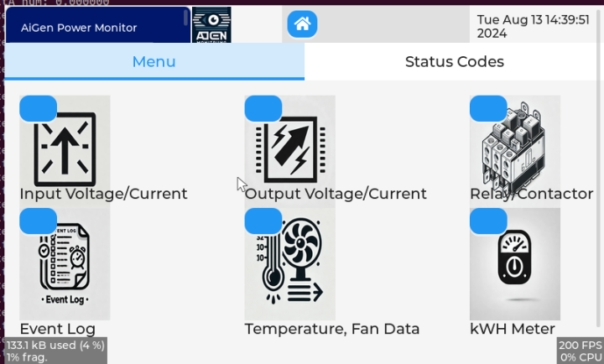Click blue badge on Temperature, Fan Data tile
604x364 pixels.
[263, 221]
